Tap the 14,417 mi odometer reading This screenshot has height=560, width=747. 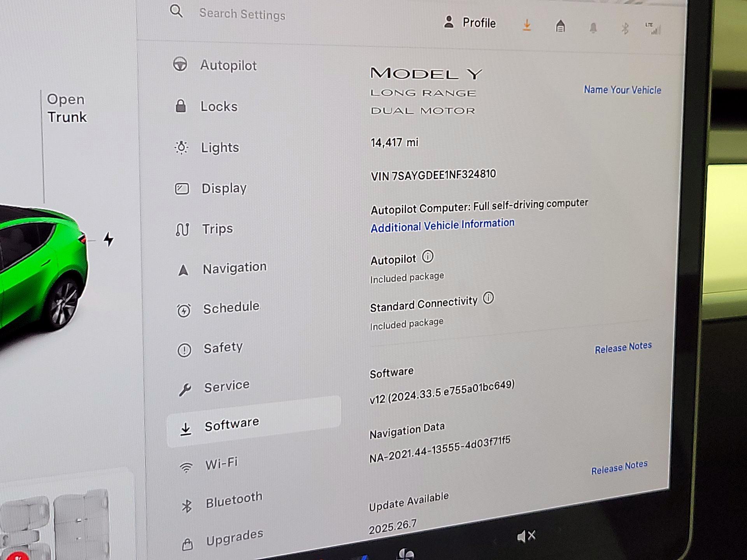(395, 142)
